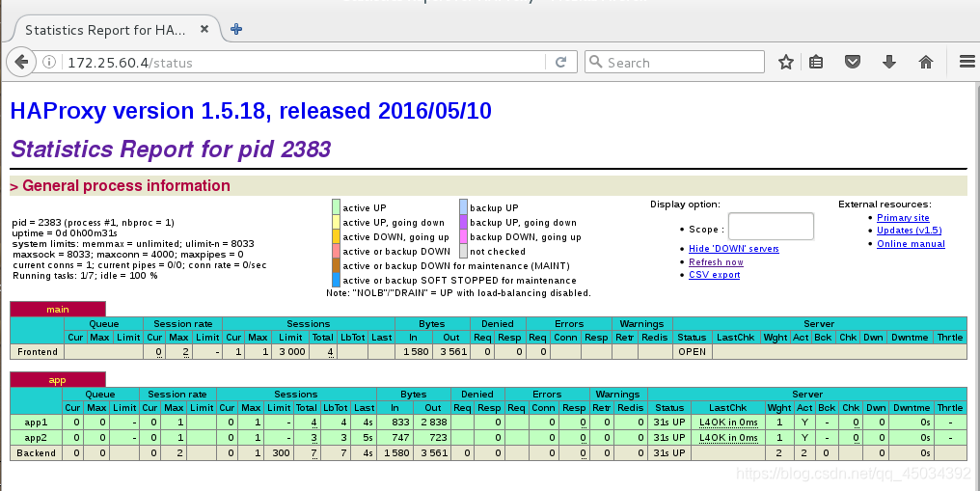Image resolution: width=980 pixels, height=491 pixels.
Task: Focus the browser Search field
Action: tap(675, 63)
